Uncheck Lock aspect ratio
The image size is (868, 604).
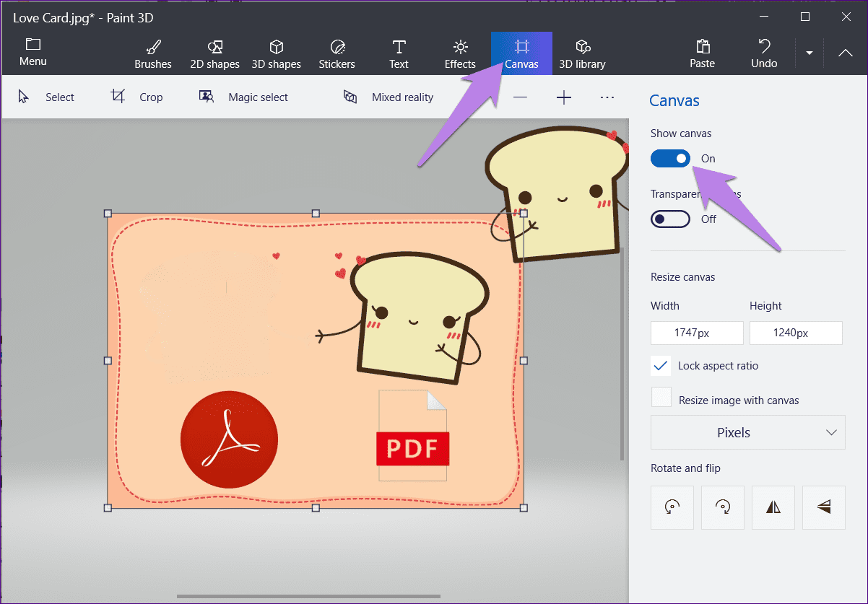[661, 366]
